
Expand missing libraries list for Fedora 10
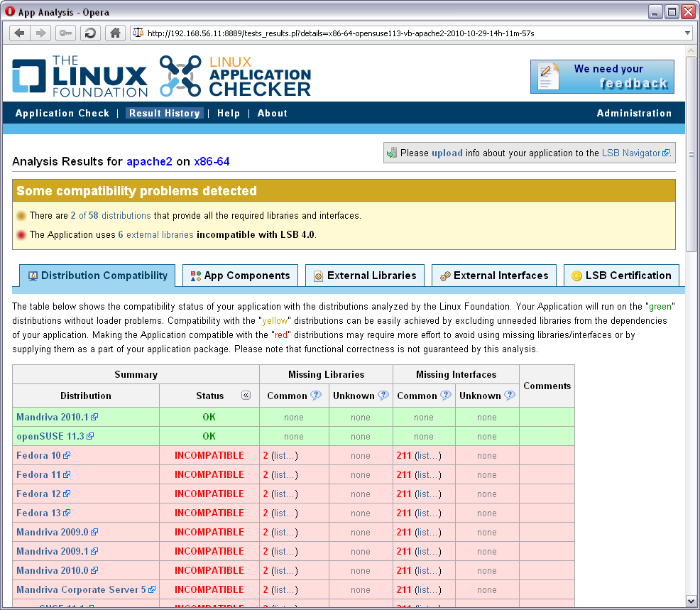(x=285, y=455)
